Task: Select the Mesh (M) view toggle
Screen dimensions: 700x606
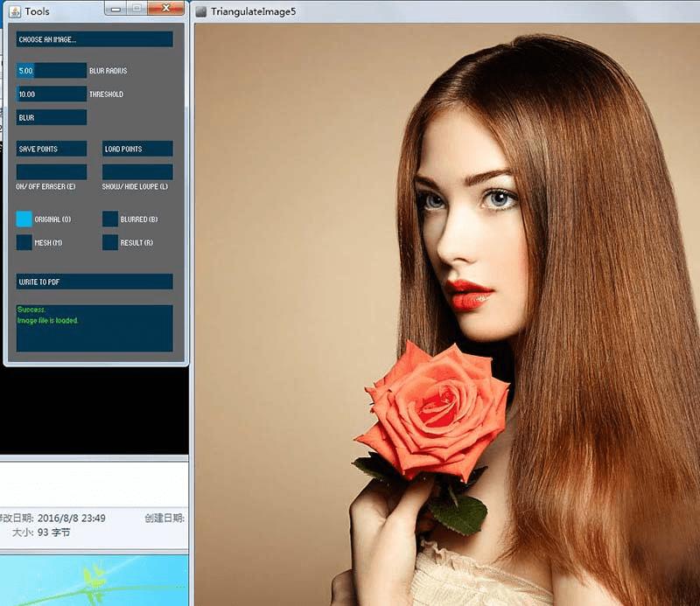Action: (24, 242)
